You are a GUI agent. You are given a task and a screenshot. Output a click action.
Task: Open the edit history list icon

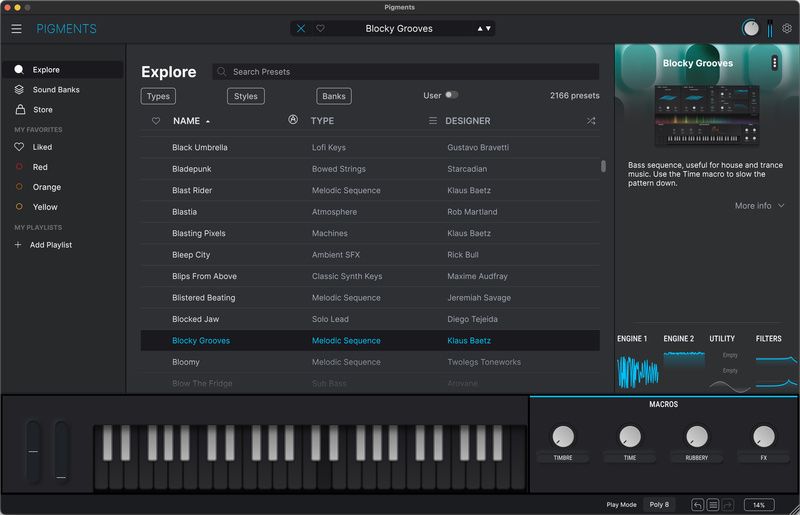pos(713,505)
